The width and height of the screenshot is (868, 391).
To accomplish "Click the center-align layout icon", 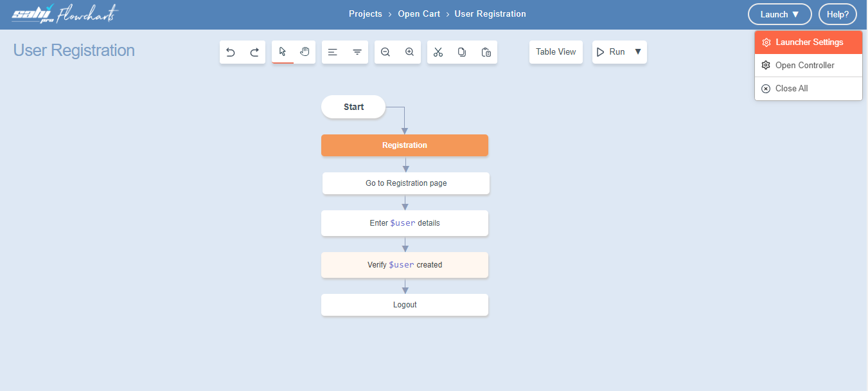I will [357, 52].
